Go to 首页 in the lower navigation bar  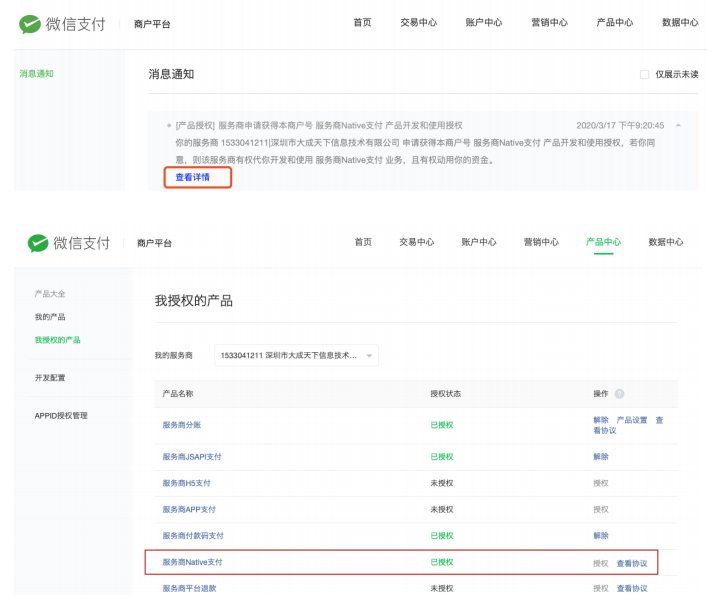[x=363, y=242]
